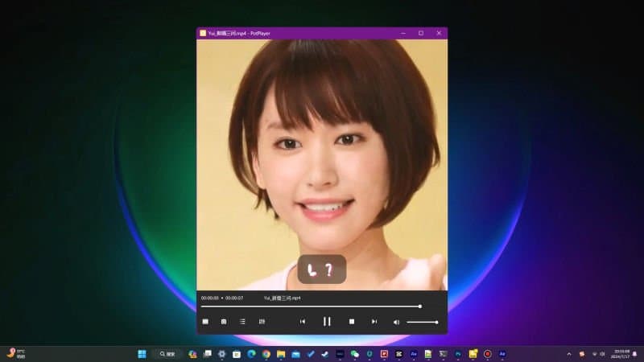Screen dimensions: 644x362
Task: Close the PotPlayer window
Action: tap(439, 33)
